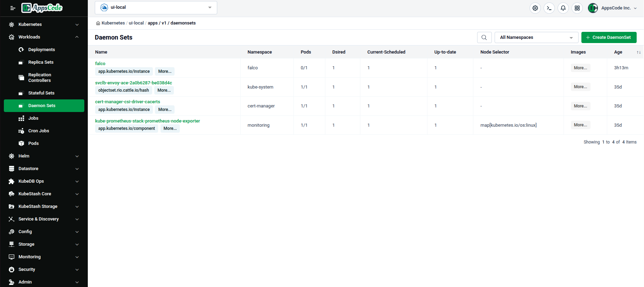
Task: Click the Workloads gear icon in the sidebar
Action: (12, 37)
